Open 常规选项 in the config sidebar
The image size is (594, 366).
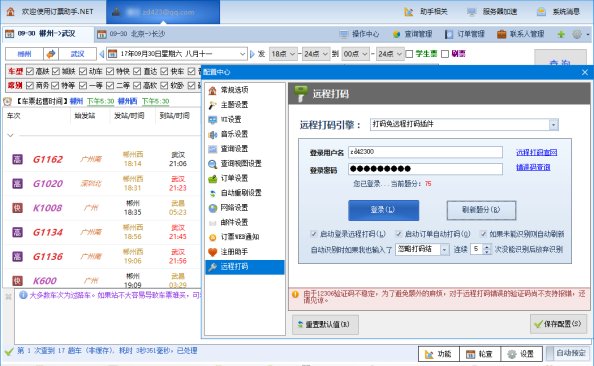244,90
